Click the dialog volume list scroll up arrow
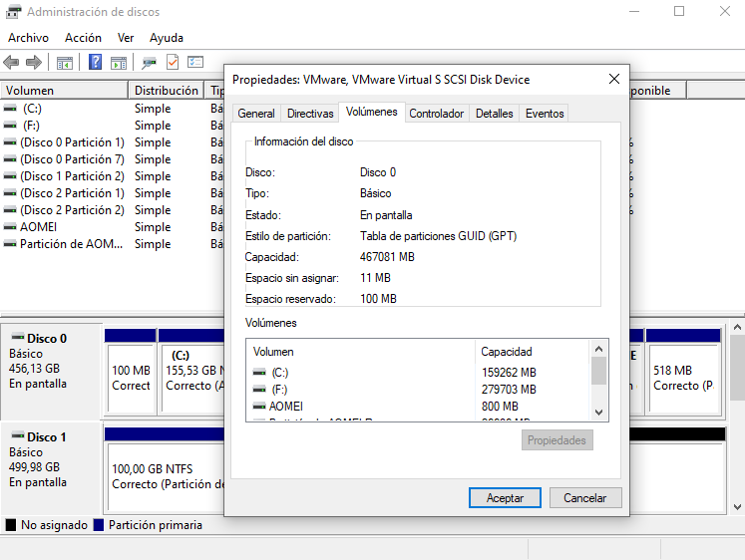 click(598, 350)
